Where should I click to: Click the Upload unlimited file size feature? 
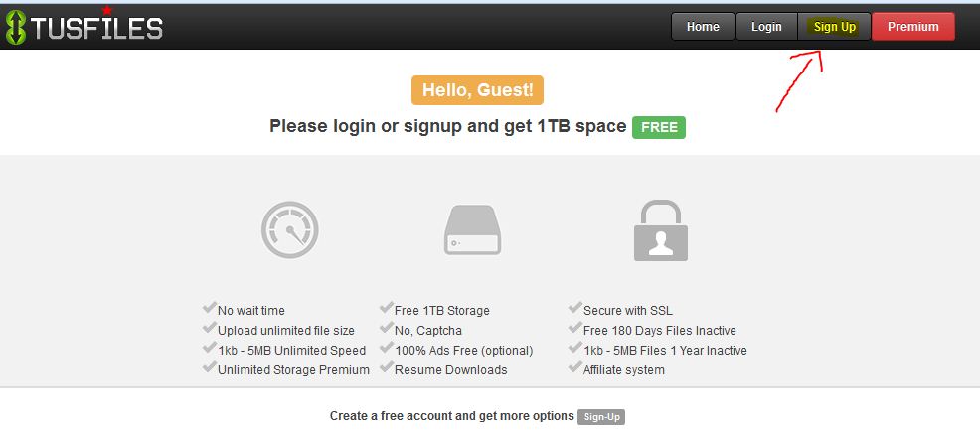click(x=284, y=331)
